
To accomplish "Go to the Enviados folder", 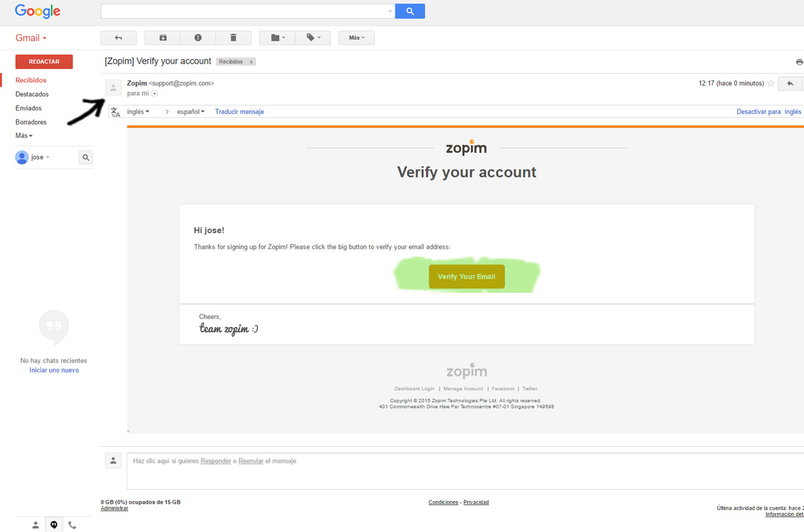I will point(29,108).
